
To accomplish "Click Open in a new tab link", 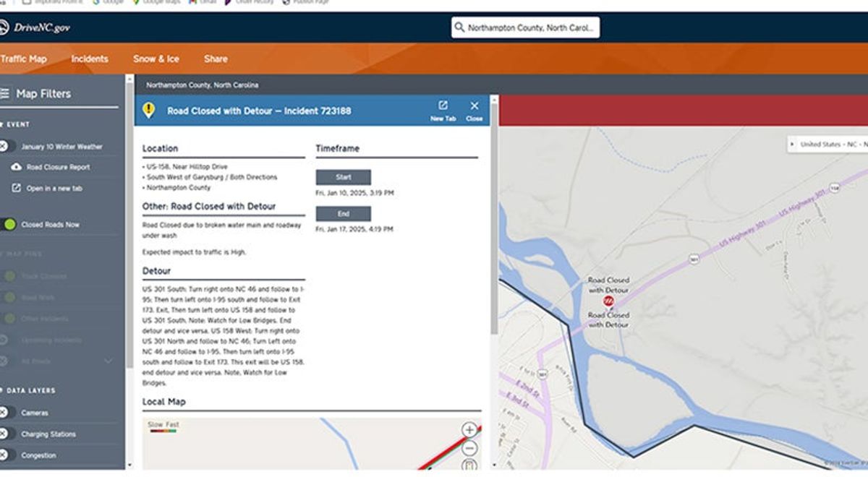I will [54, 188].
